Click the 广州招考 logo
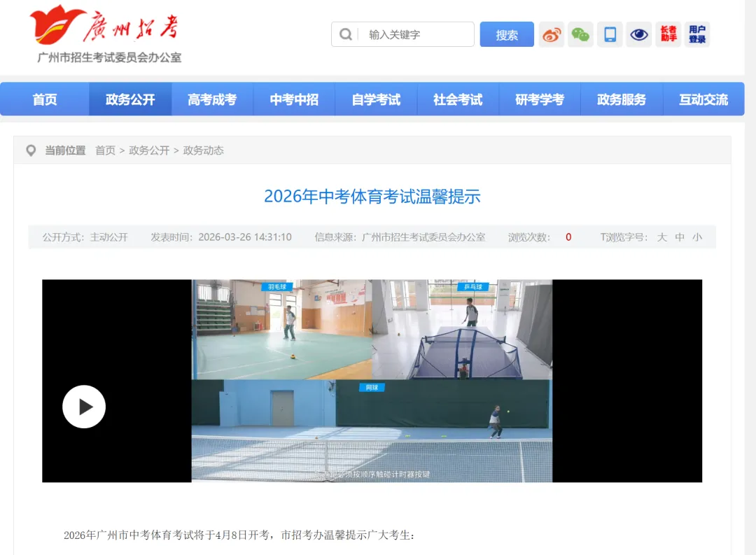The width and height of the screenshot is (756, 555). (105, 28)
